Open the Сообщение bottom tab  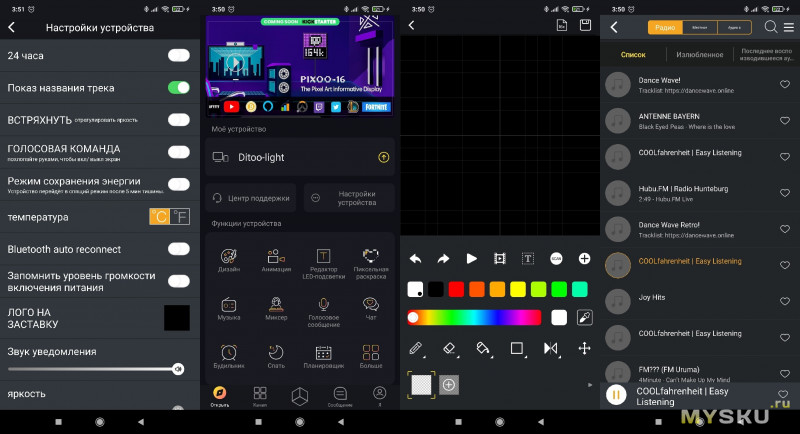(x=340, y=396)
